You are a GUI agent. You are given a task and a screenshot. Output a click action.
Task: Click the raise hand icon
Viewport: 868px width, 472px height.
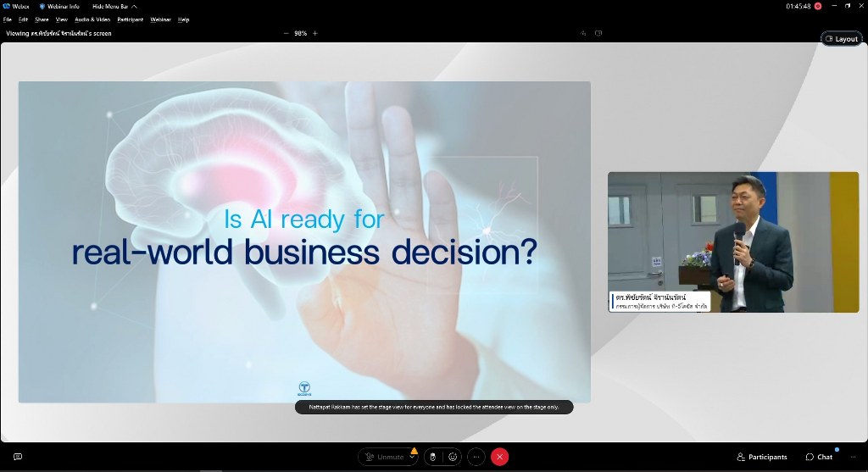[432, 457]
